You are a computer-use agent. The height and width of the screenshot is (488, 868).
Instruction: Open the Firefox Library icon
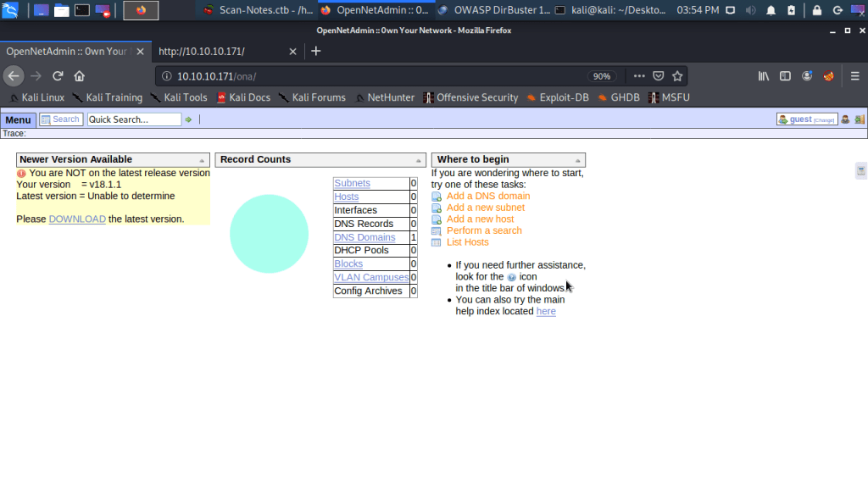pyautogui.click(x=764, y=76)
